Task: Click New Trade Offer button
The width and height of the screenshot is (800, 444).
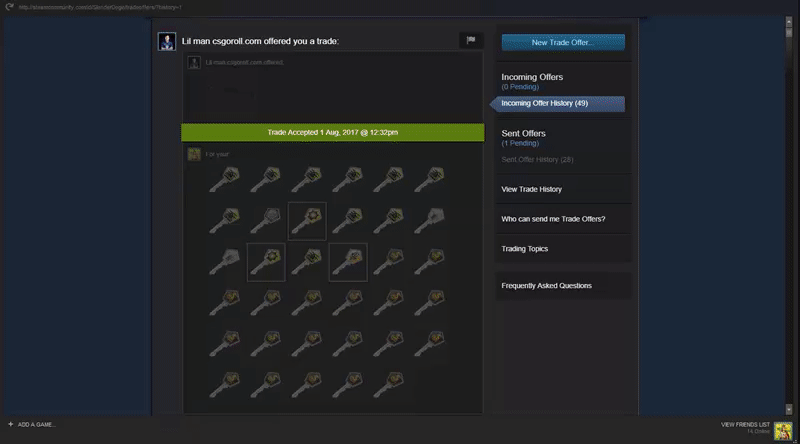Action: [x=563, y=42]
